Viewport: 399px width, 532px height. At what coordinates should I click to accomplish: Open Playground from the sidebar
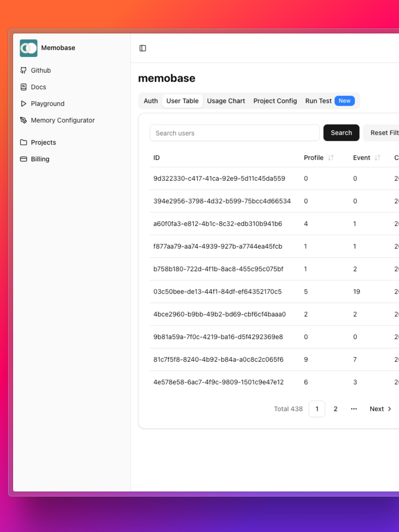click(47, 103)
